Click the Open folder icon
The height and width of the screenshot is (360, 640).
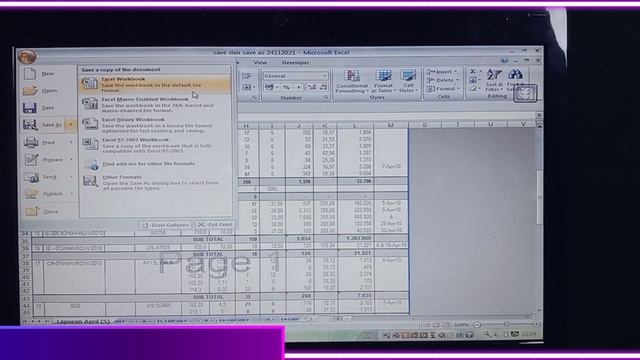tap(30, 90)
